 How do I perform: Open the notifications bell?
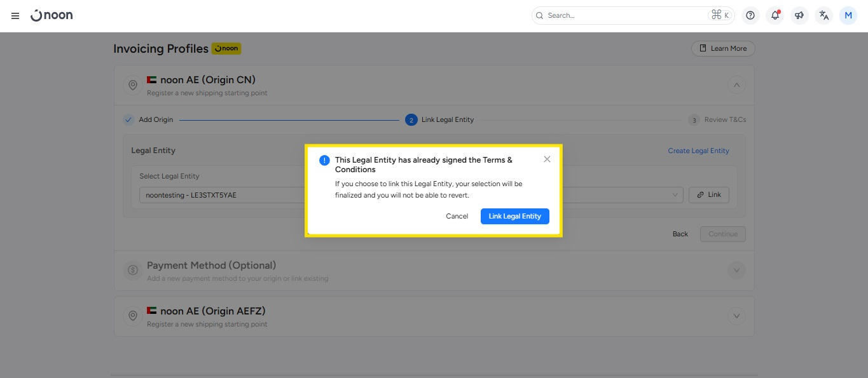coord(775,16)
